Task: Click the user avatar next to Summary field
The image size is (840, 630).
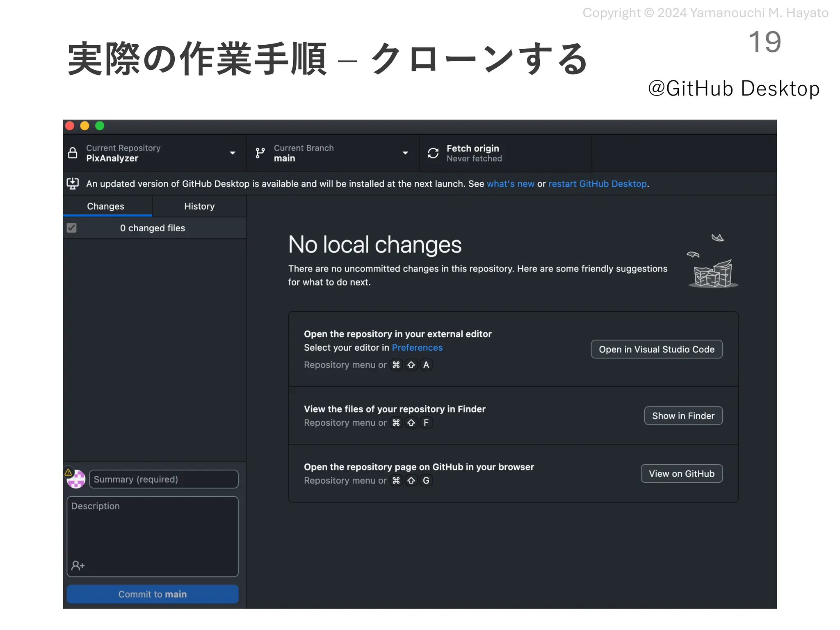Action: coord(76,479)
